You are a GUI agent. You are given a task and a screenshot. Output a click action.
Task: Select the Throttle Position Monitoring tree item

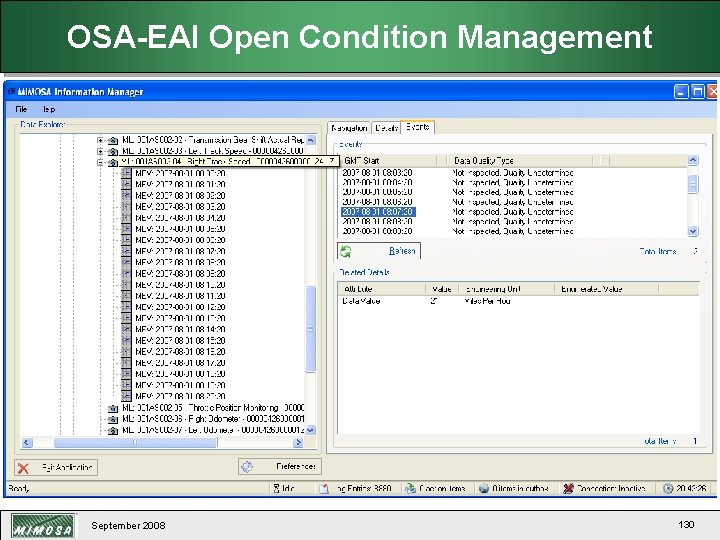tap(213, 408)
